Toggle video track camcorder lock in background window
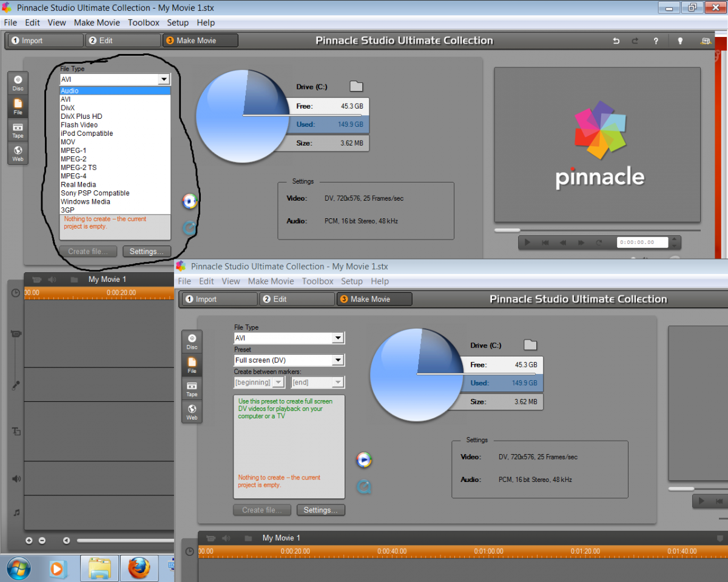This screenshot has width=728, height=582. click(x=16, y=334)
